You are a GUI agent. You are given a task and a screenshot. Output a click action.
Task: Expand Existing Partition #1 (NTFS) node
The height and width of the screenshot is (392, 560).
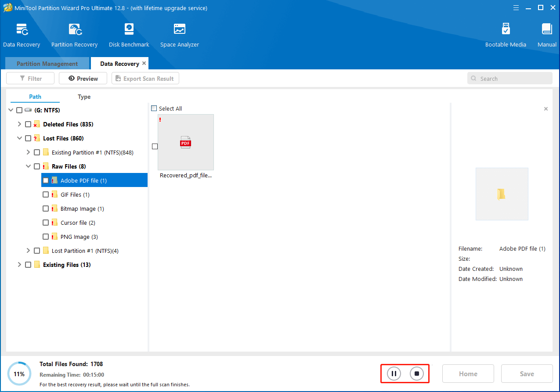tap(28, 152)
